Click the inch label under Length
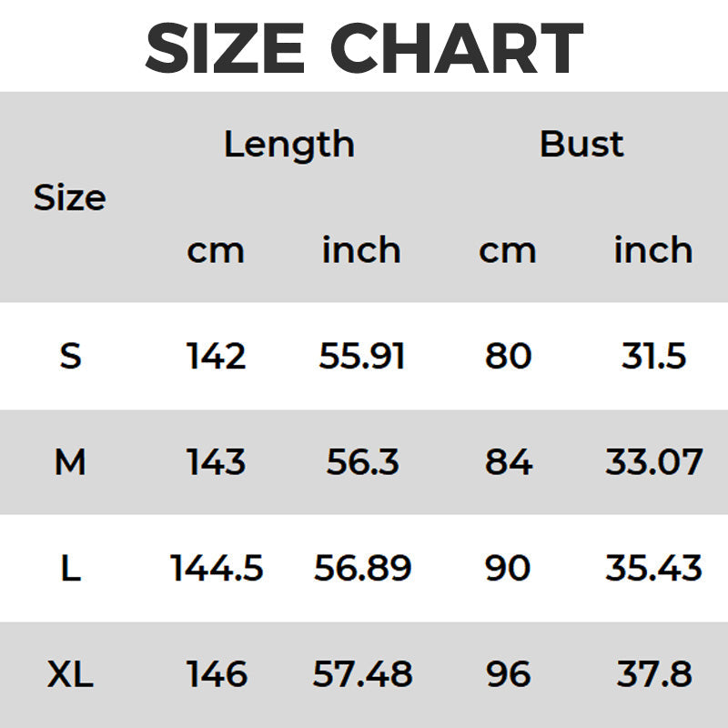Viewport: 728px width, 728px height. [361, 250]
